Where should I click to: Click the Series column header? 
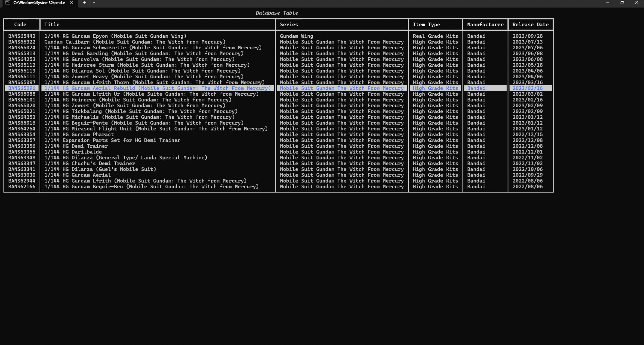click(x=289, y=24)
